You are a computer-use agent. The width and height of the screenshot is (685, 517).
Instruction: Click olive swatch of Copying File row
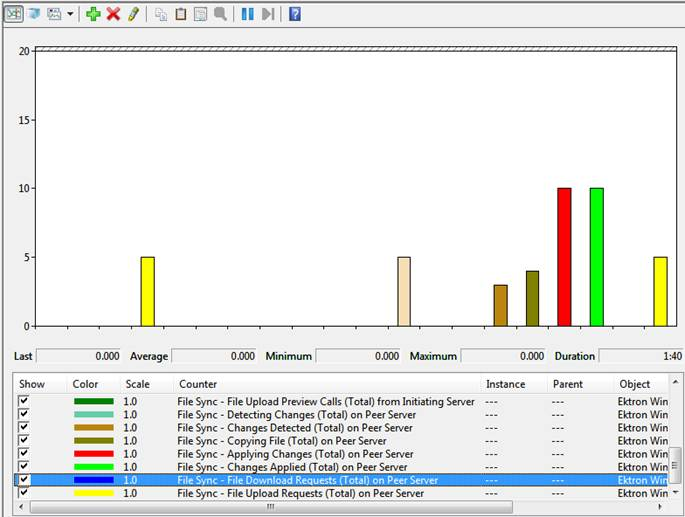[94, 441]
